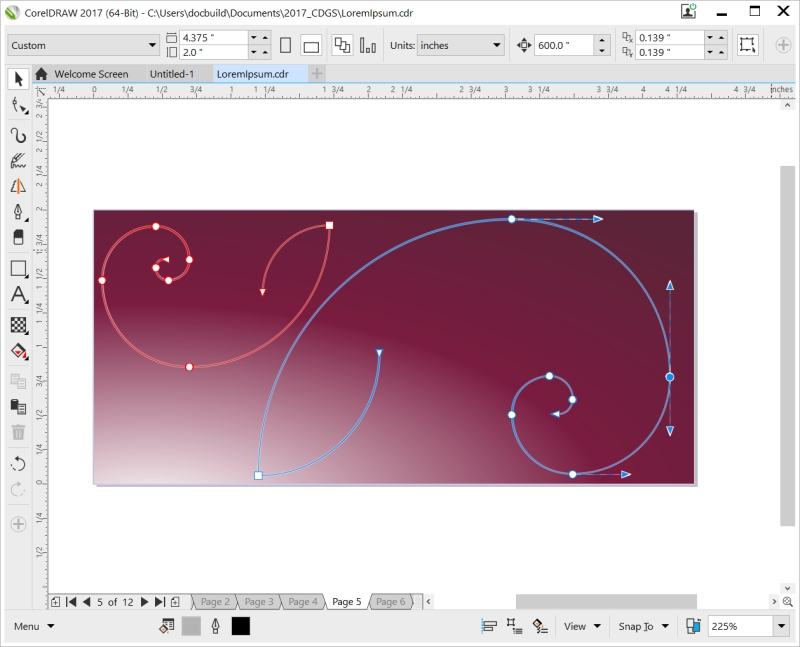The height and width of the screenshot is (647, 800).
Task: Select the Interactive Fill tool
Action: click(18, 351)
